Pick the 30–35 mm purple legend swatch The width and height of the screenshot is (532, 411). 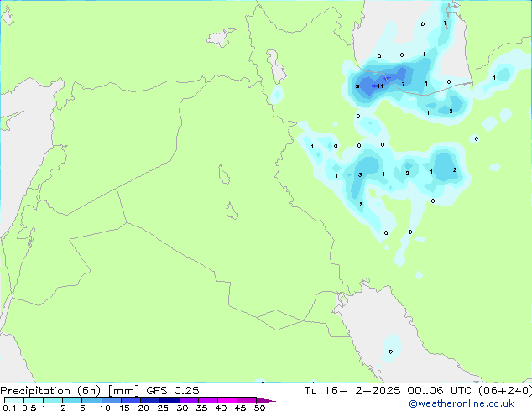pyautogui.click(x=189, y=400)
